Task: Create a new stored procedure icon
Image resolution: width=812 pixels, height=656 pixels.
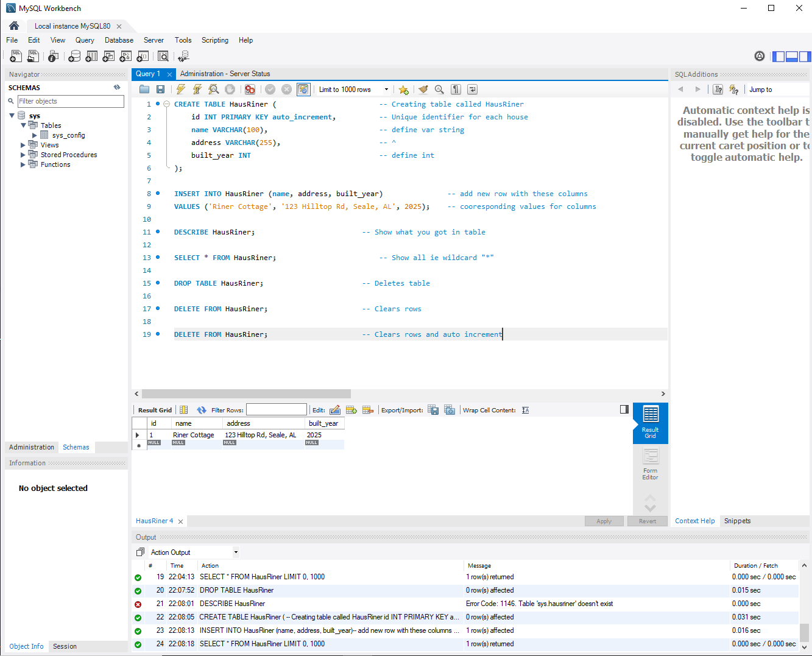Action: coord(125,56)
